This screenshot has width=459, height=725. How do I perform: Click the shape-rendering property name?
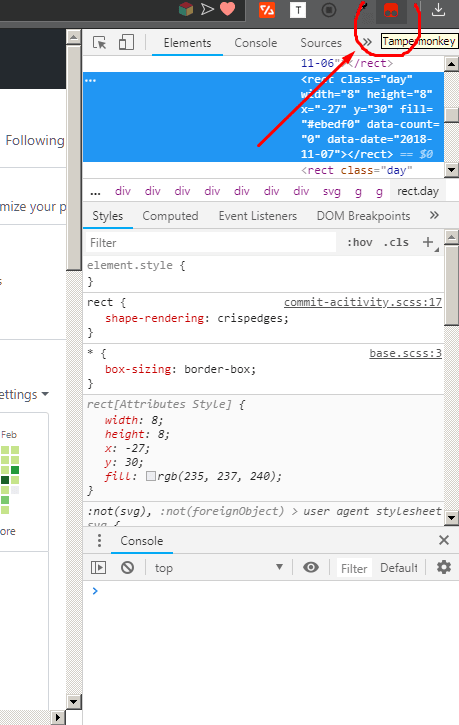point(154,318)
